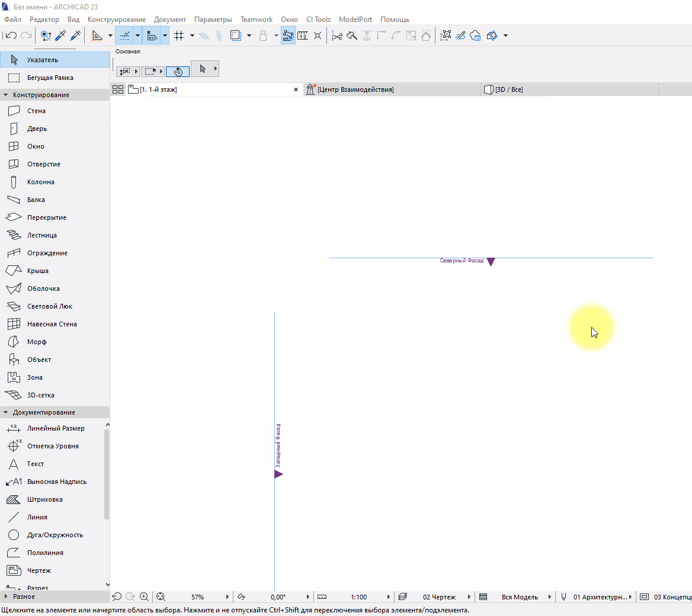Toggle the guide lines button in toolbar
Screen dimensions: 692x616
(125, 36)
